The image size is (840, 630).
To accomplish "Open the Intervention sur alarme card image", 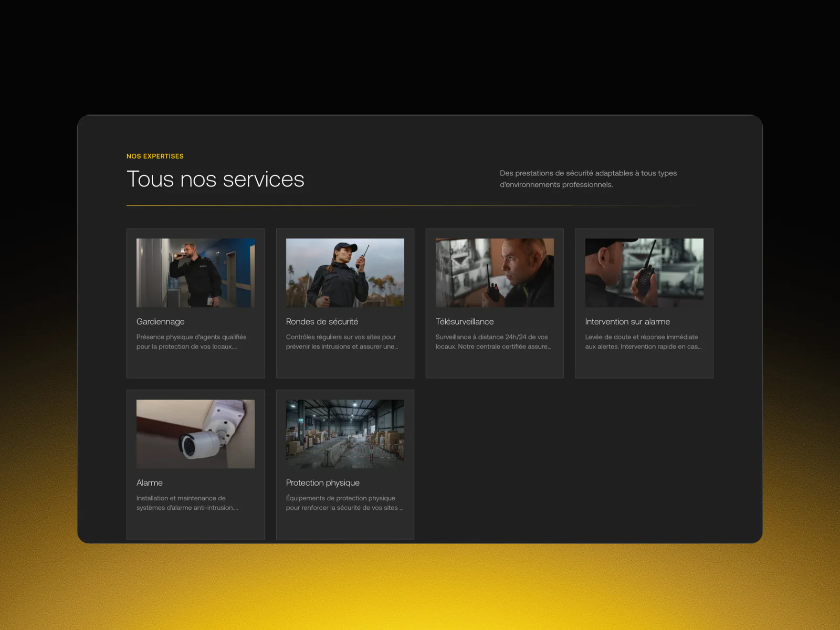I will 644,273.
